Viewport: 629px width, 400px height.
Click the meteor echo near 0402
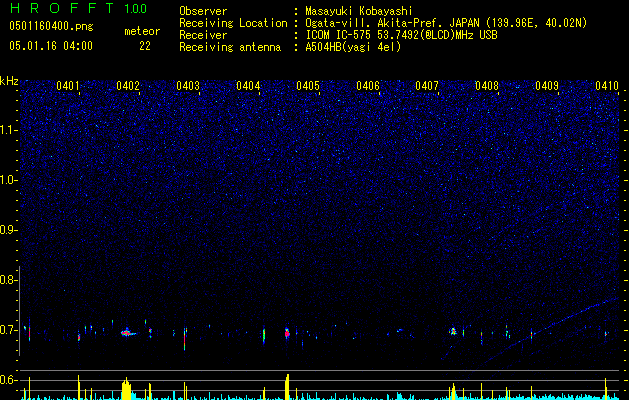[128, 333]
